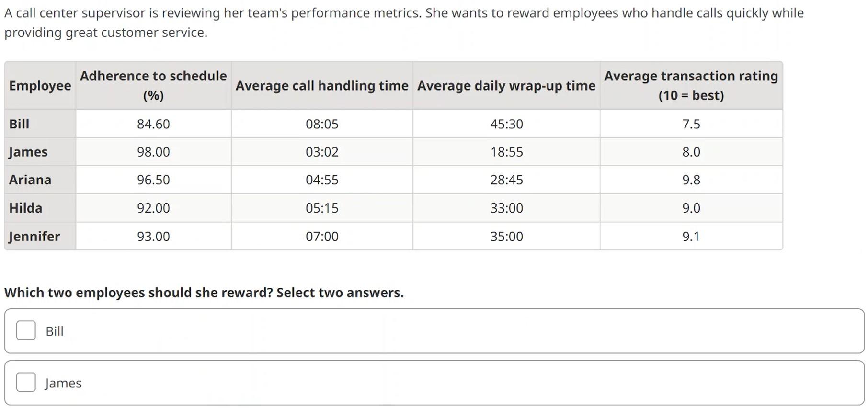Select the question text asking which employees to reward

tap(204, 292)
